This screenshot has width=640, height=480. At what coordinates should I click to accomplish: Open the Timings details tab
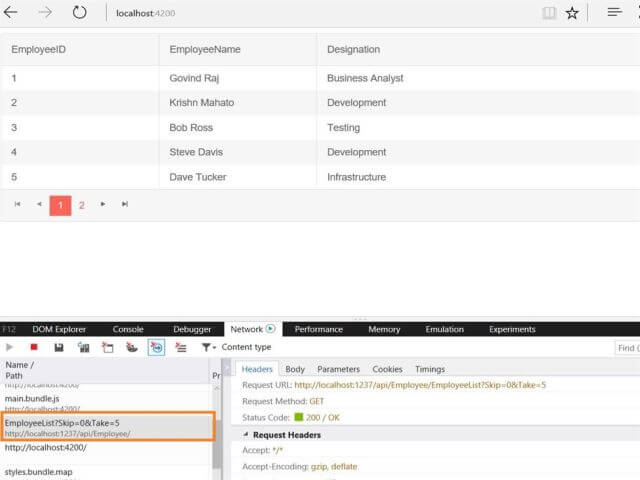pyautogui.click(x=430, y=369)
